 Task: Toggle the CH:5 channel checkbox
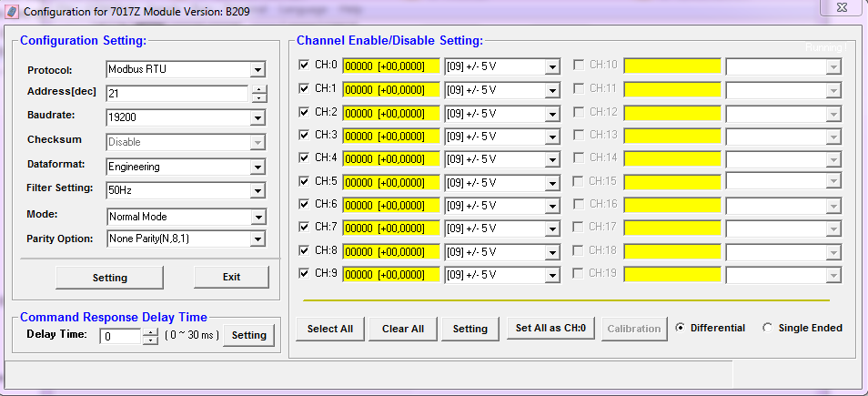pyautogui.click(x=305, y=181)
